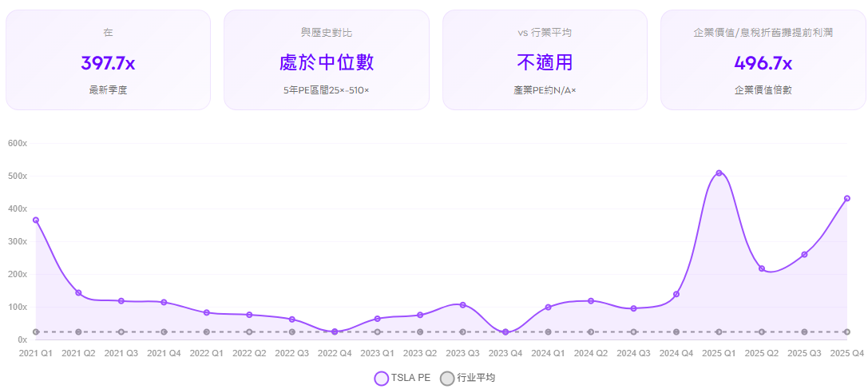The image size is (868, 389).
Task: Select the TSLA PE point at 2025 Q2
Action: pyautogui.click(x=762, y=268)
